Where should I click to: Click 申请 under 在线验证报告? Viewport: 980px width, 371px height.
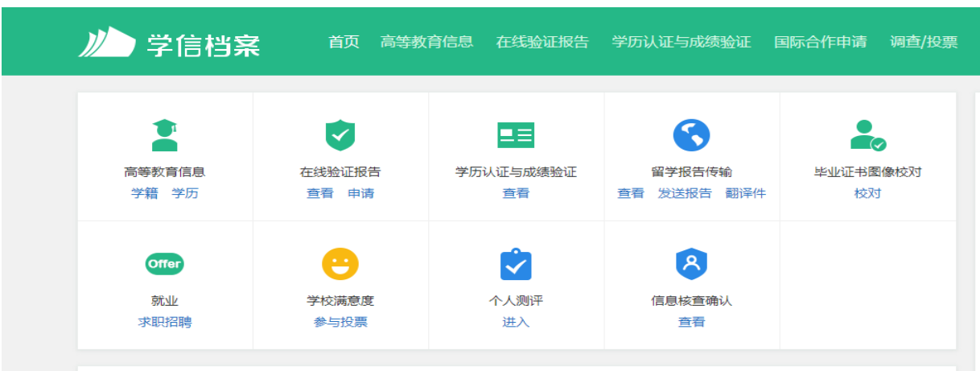click(360, 193)
